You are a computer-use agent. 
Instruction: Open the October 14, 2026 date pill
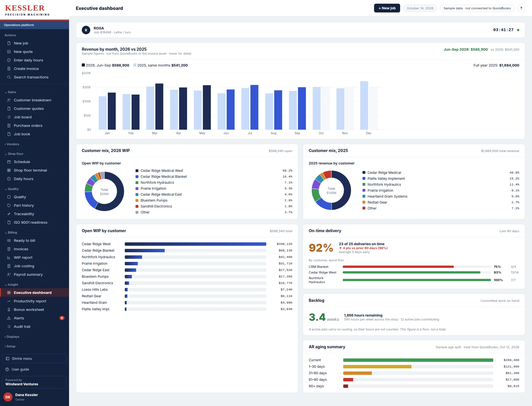click(x=420, y=8)
